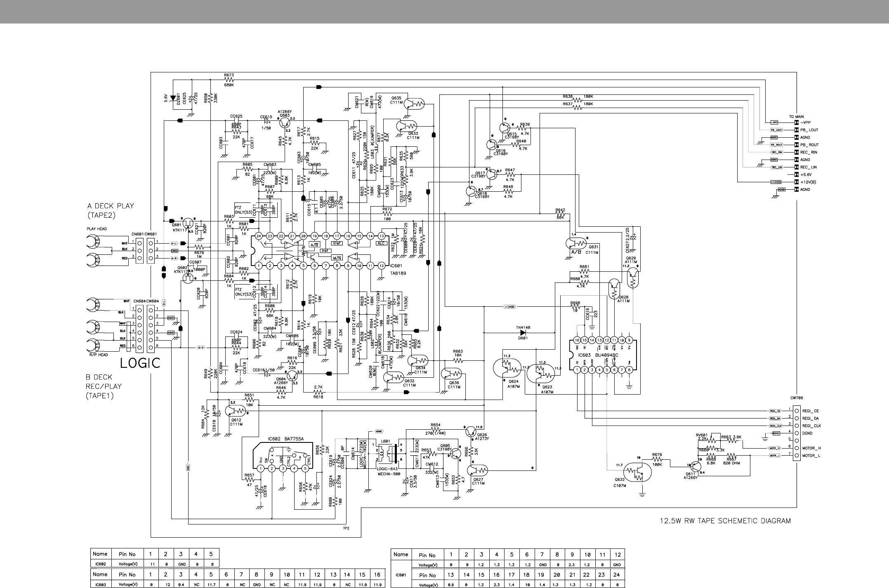Image resolution: width=889 pixels, height=588 pixels.
Task: Select the Q601 KTK117 transistor symbol
Action: pos(188,223)
